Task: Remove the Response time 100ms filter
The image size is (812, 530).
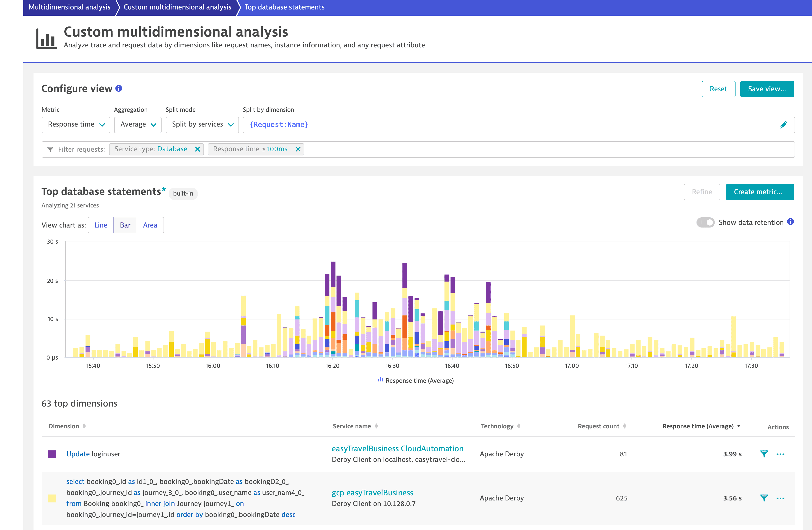Action: pyautogui.click(x=298, y=149)
